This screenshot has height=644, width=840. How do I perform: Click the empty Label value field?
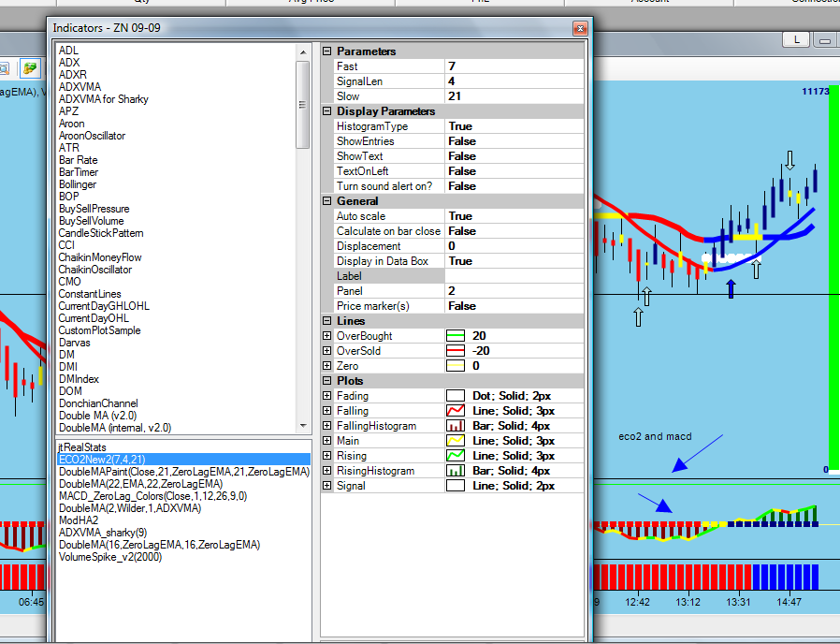(x=514, y=276)
